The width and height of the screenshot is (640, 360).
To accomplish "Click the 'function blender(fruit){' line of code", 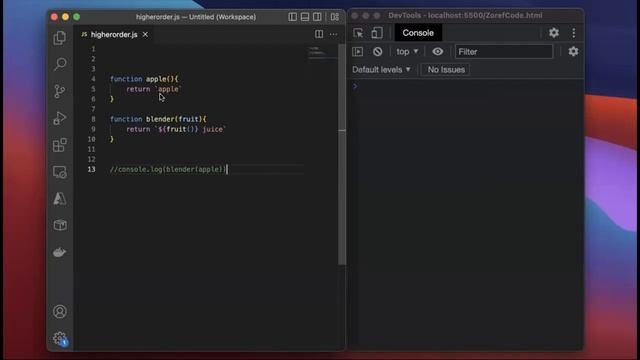I will pyautogui.click(x=158, y=119).
